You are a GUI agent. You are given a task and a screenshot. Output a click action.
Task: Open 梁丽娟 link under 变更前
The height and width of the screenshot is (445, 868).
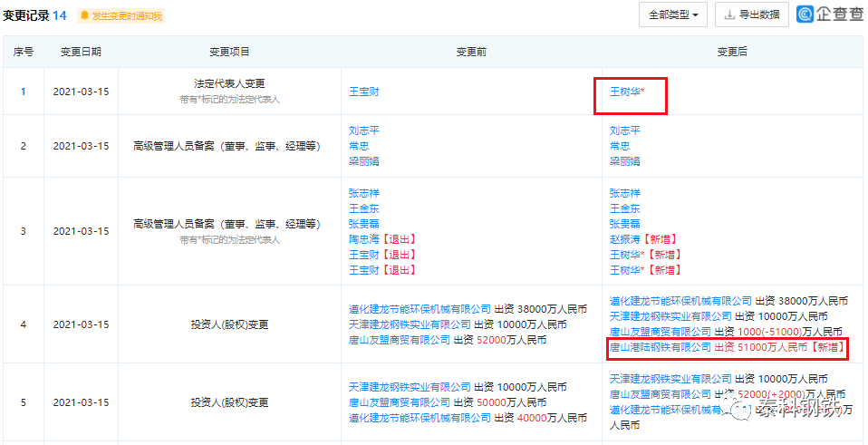(363, 161)
